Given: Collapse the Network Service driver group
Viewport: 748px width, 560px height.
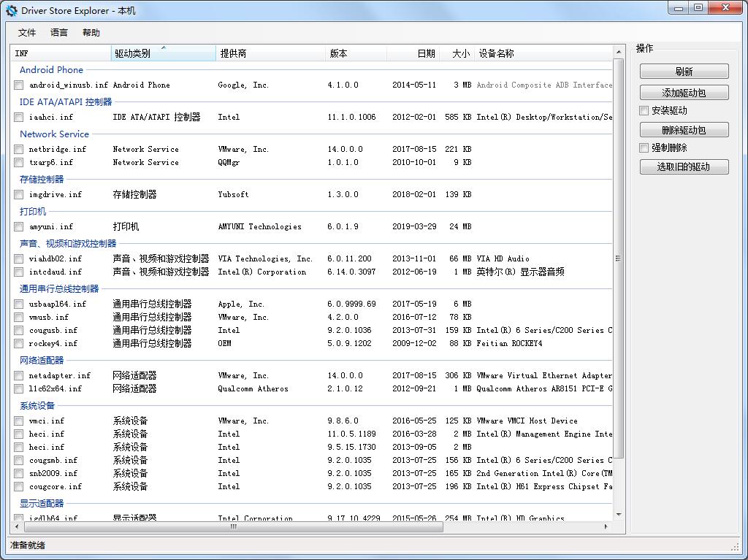Looking at the screenshot, I should 54,134.
